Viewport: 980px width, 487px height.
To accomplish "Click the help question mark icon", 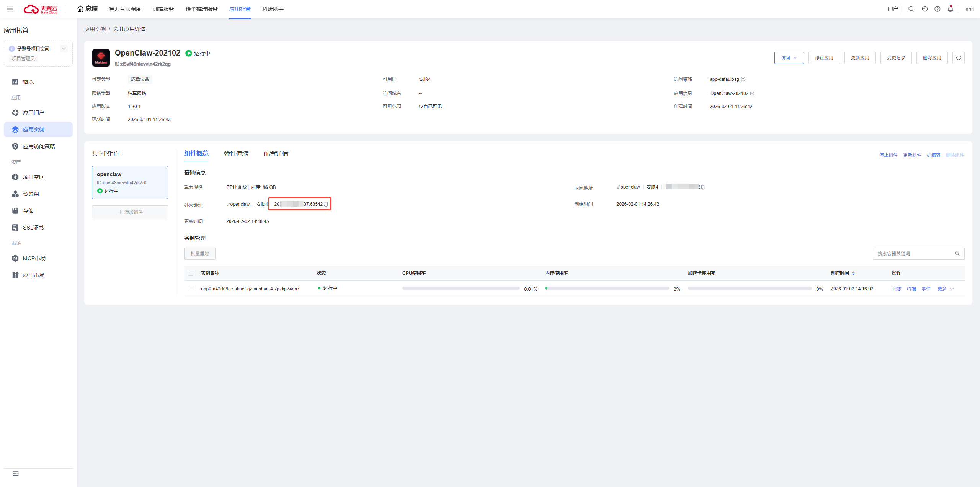I will tap(937, 9).
